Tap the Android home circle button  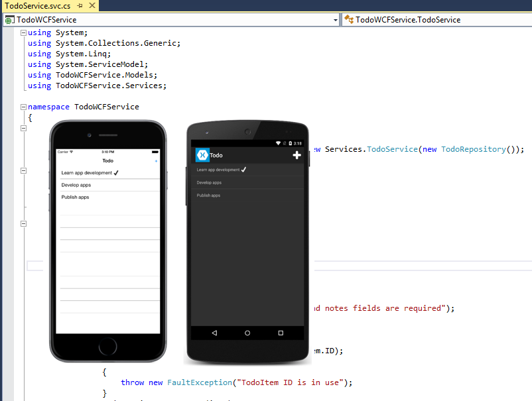[x=247, y=333]
